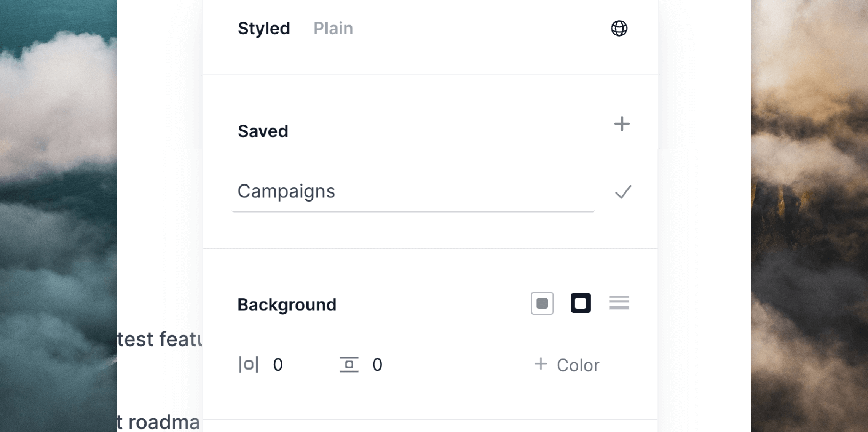Switch to the Plain tab
This screenshot has width=868, height=432.
coord(333,29)
